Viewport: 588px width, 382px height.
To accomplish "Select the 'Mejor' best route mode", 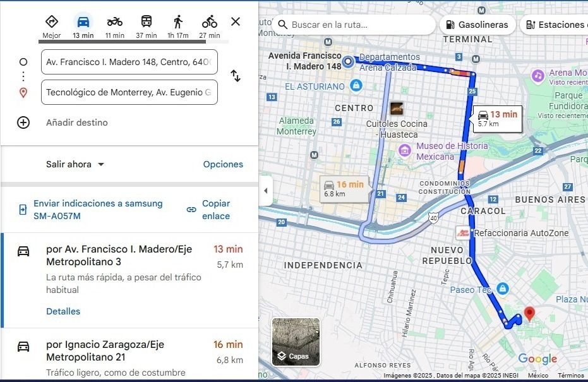I will (x=52, y=22).
